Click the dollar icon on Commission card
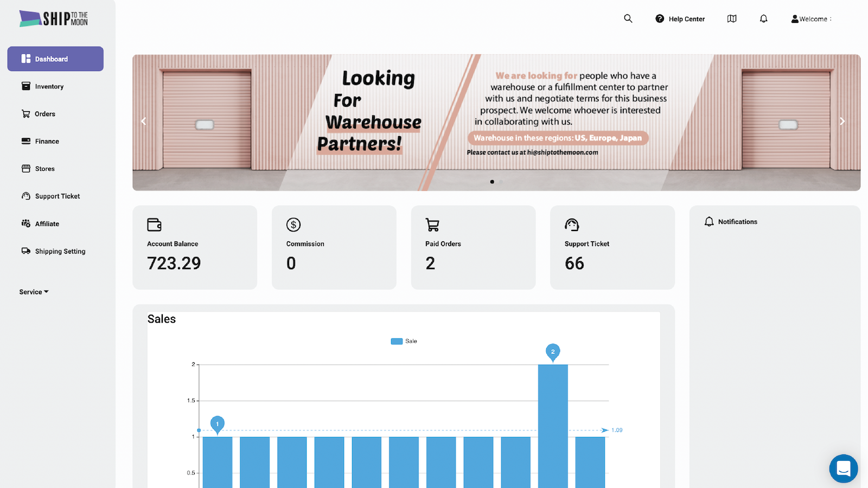Viewport: 868px width, 488px height. click(x=293, y=224)
